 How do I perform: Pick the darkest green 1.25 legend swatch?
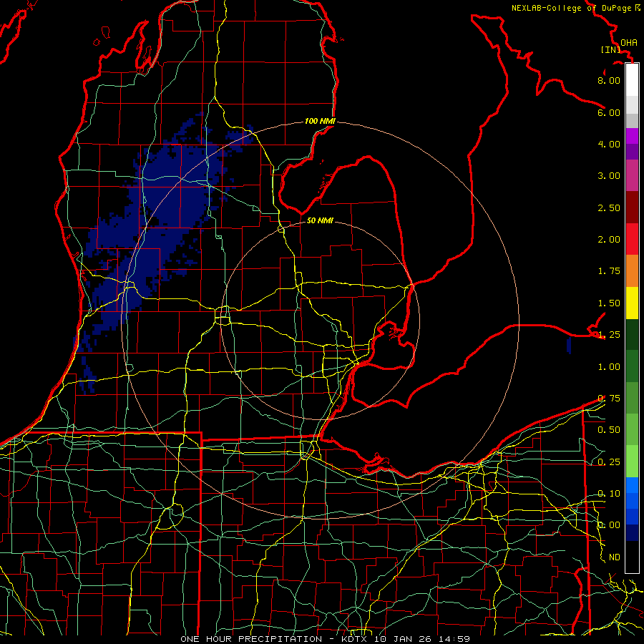632,334
